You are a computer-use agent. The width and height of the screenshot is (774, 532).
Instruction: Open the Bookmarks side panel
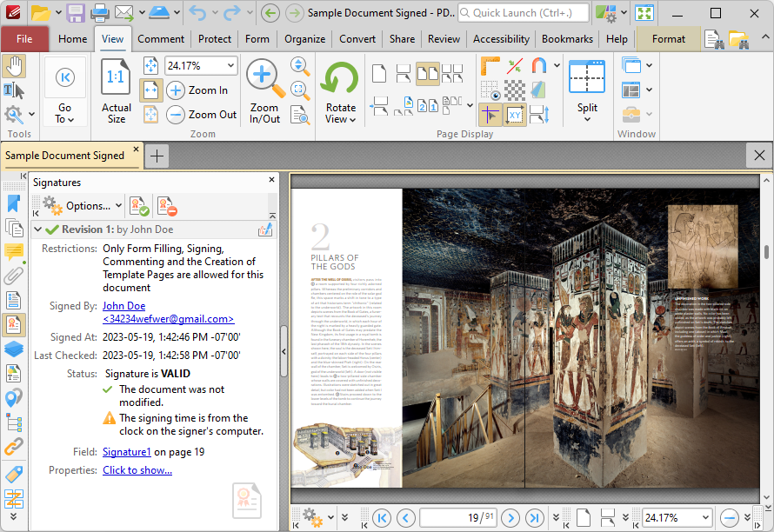coord(14,203)
